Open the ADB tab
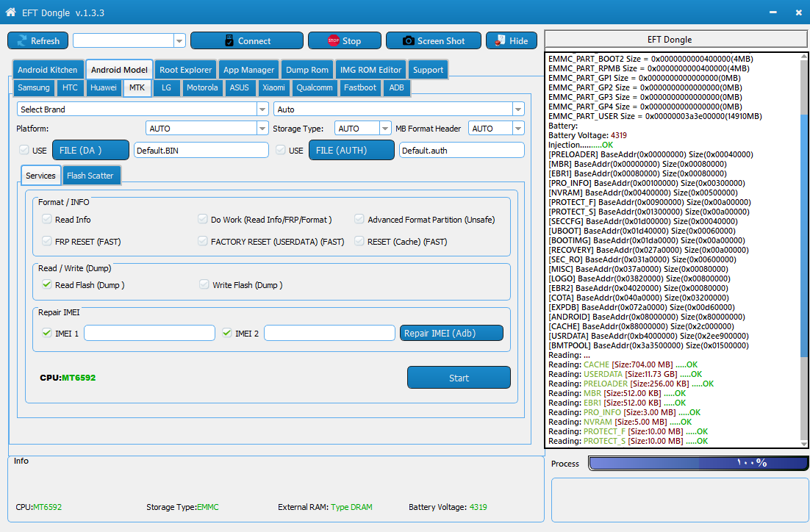This screenshot has width=810, height=532. [396, 87]
